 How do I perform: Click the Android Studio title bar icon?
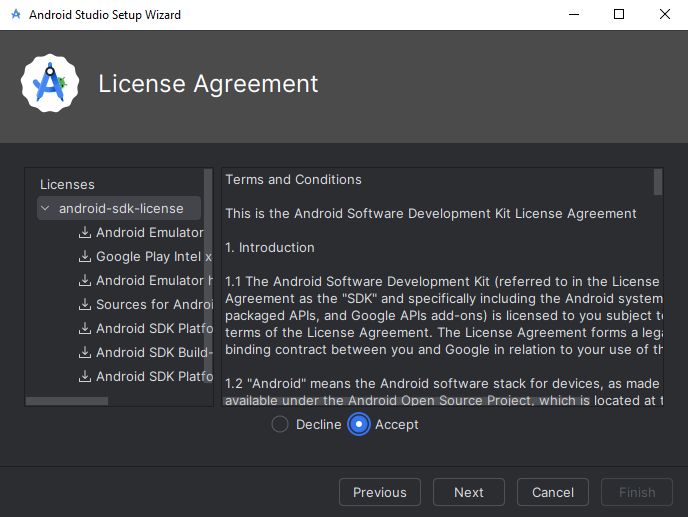[x=16, y=14]
